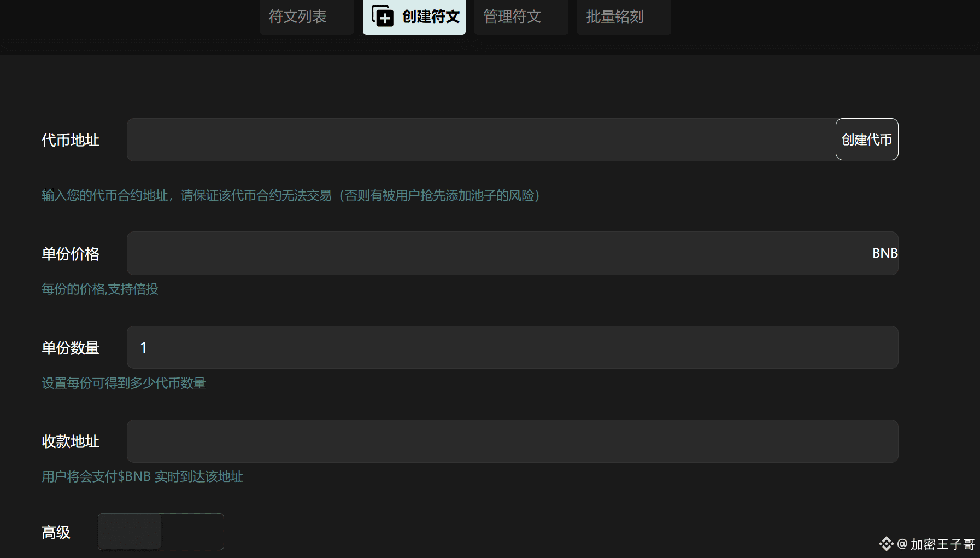Click the plus icon on 创建符文 tab
This screenshot has height=558, width=980.
coord(383,17)
